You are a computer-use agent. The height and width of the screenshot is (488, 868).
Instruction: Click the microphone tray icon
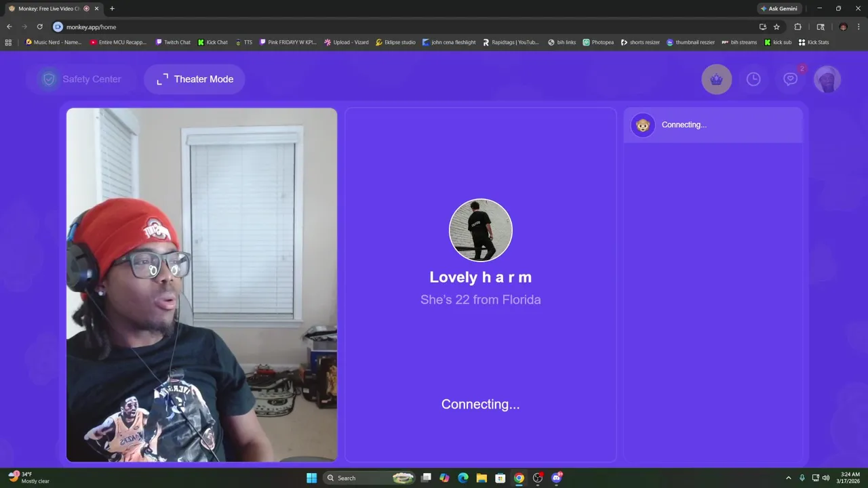pyautogui.click(x=802, y=478)
